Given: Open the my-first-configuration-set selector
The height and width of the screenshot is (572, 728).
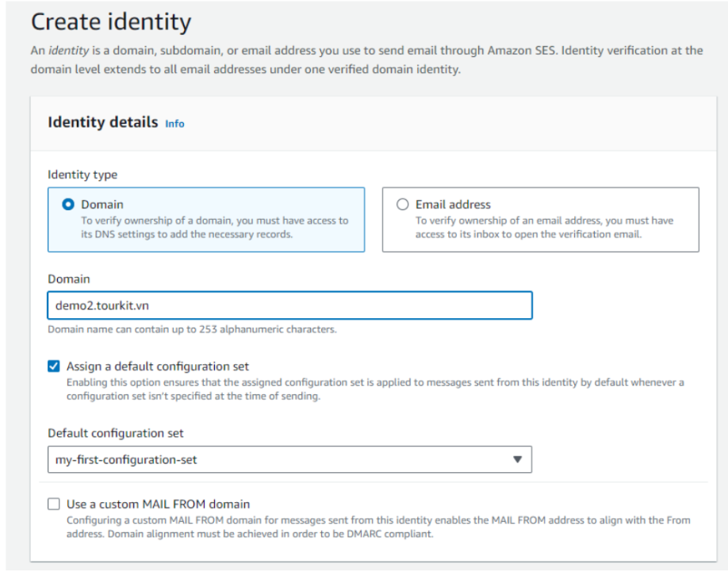Looking at the screenshot, I should 289,459.
